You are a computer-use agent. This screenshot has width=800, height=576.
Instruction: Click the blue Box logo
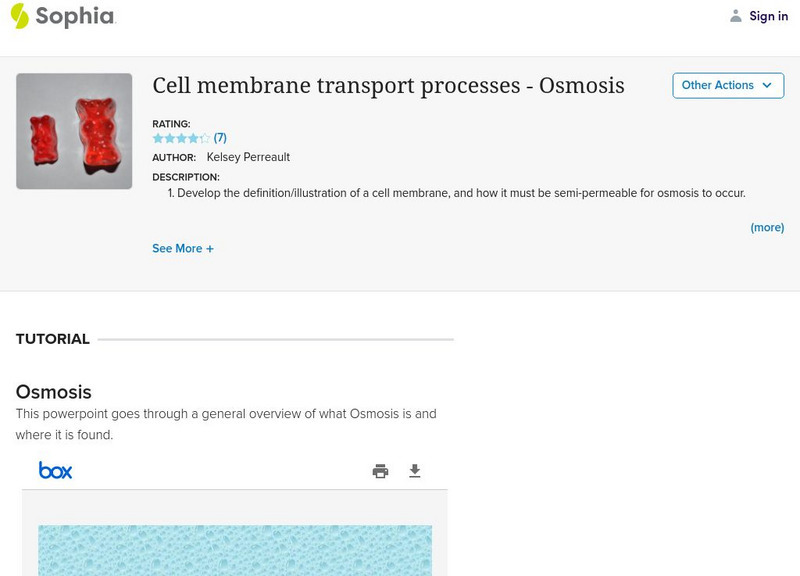click(x=55, y=470)
